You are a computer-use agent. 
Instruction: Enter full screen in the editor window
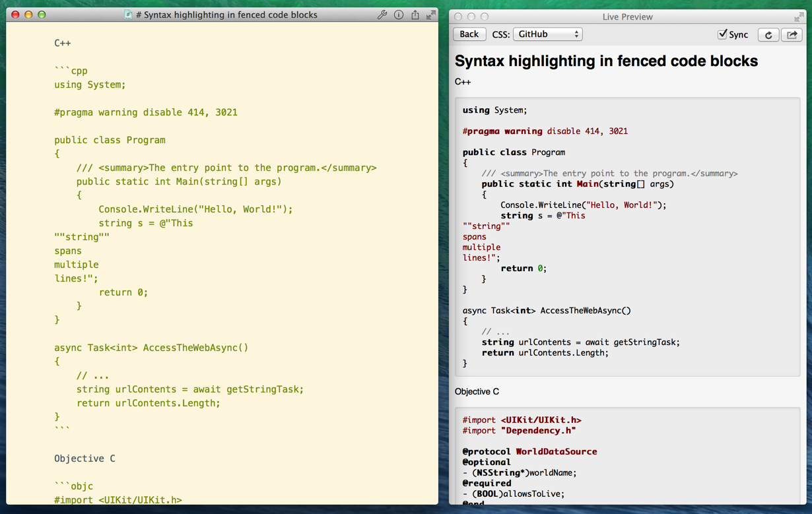click(431, 15)
